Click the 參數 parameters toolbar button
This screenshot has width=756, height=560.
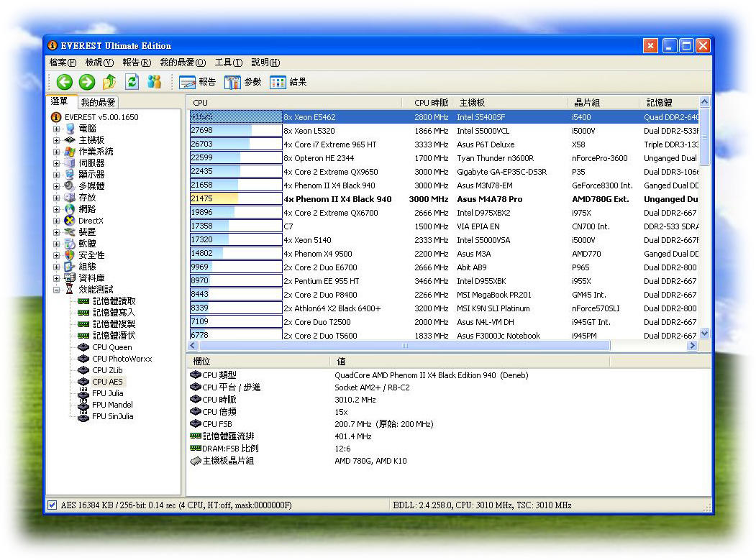243,82
